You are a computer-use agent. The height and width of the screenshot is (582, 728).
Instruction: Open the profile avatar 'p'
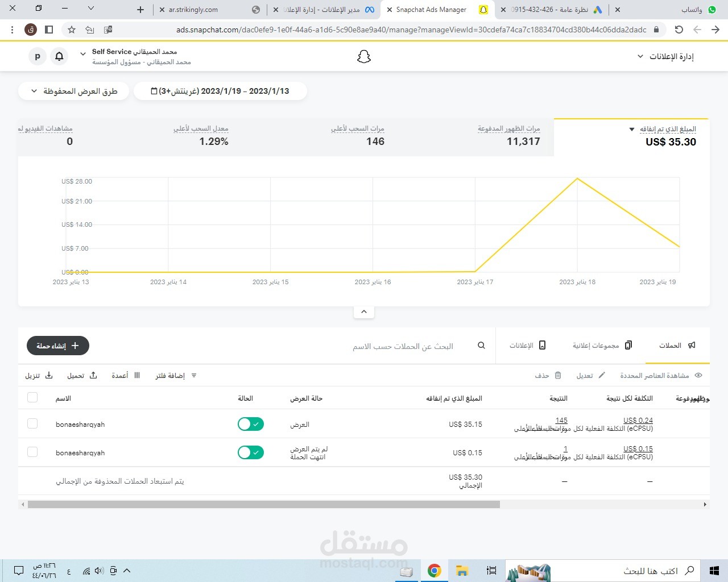coord(38,56)
